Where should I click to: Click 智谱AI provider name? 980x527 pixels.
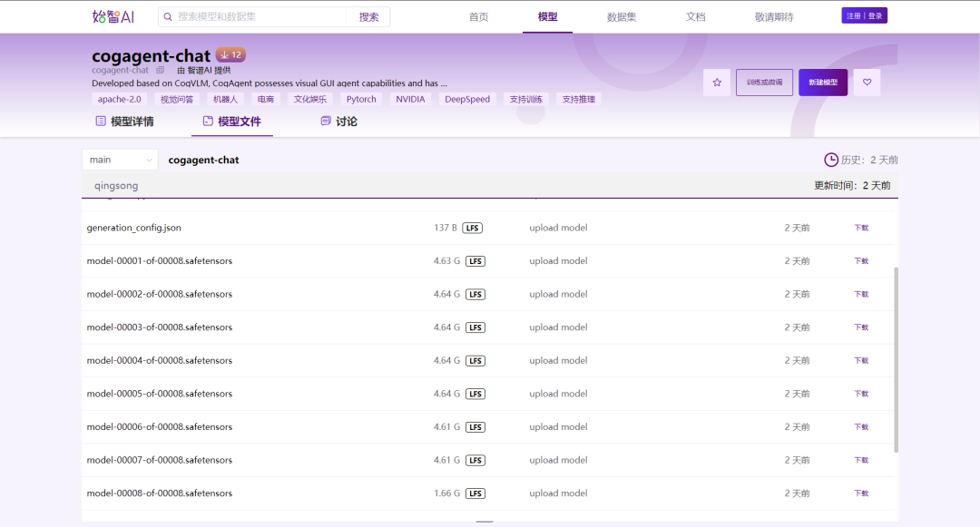[200, 70]
